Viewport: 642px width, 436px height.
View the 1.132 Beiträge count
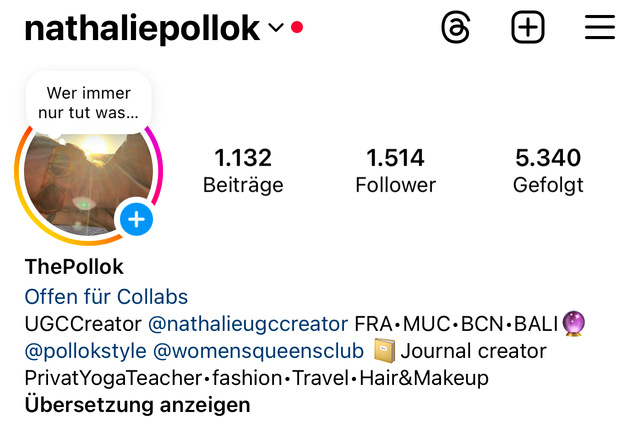click(243, 171)
